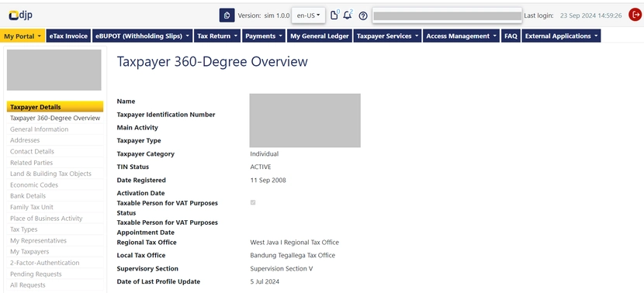Open Taxpayer 360-Degree Overview in sidebar

click(55, 118)
